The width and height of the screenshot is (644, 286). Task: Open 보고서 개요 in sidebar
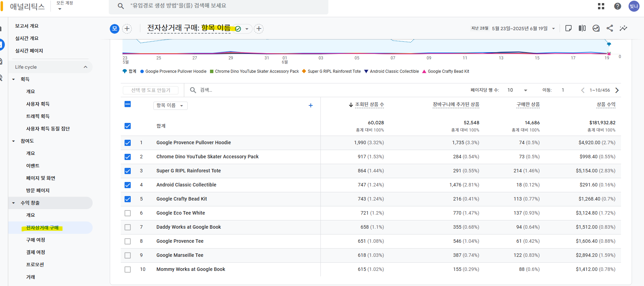tap(27, 26)
